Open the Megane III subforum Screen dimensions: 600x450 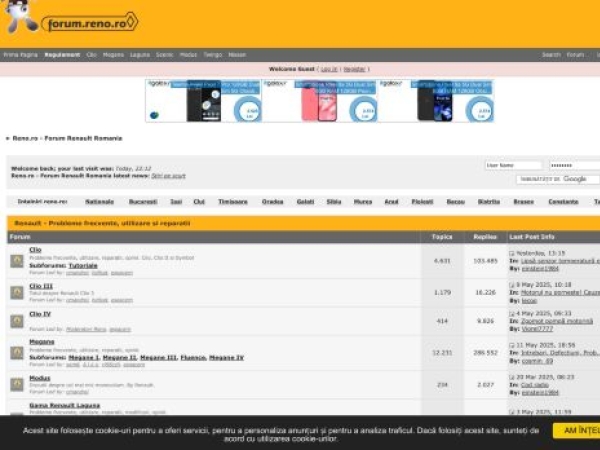coord(159,358)
